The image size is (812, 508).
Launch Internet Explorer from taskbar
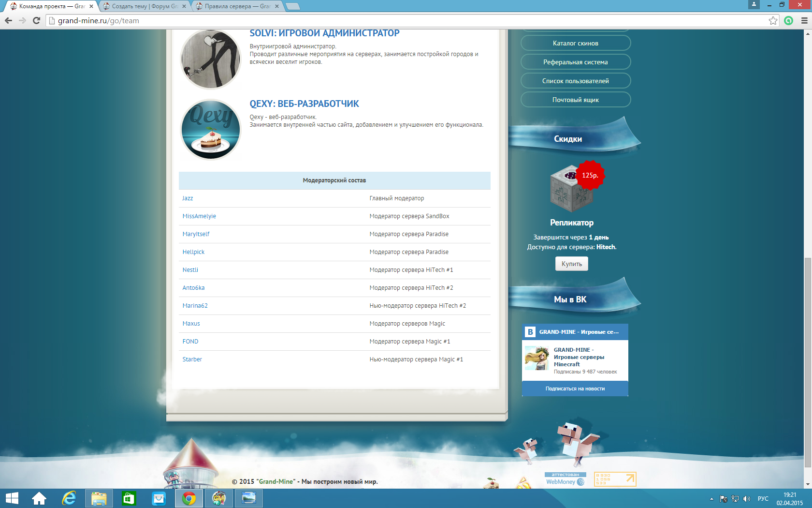click(69, 498)
